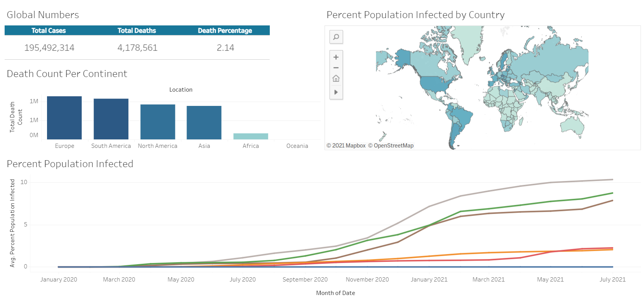Zoom out on the map
Screen dimensions: 644x300
(x=336, y=68)
